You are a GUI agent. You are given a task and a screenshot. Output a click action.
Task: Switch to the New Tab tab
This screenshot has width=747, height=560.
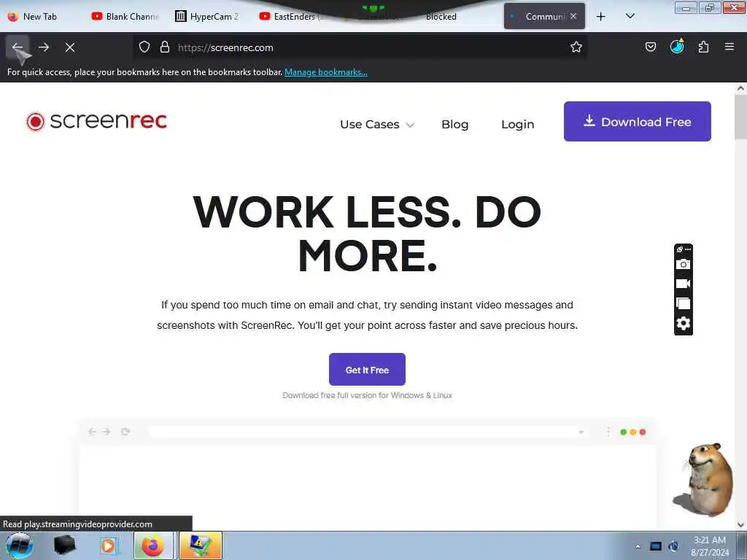click(x=41, y=17)
